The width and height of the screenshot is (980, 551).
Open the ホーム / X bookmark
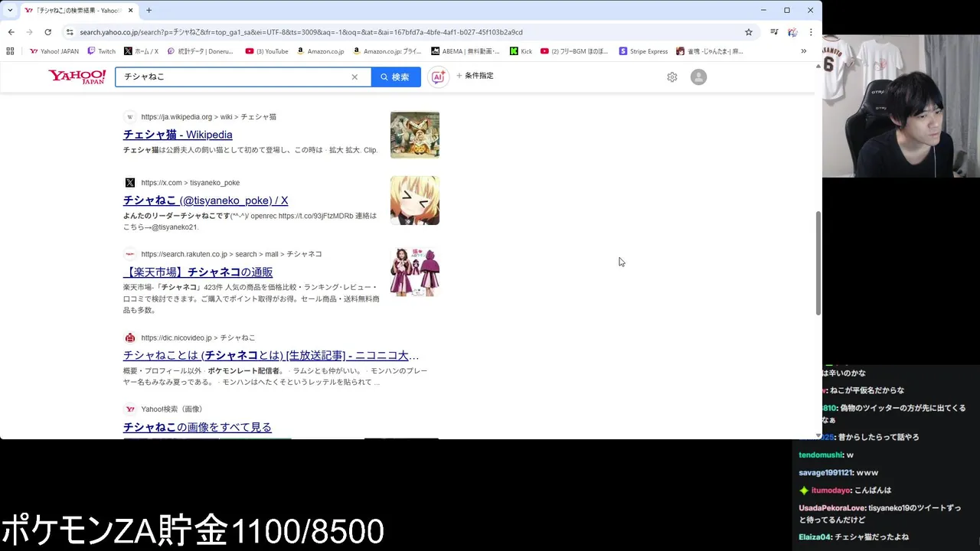pos(141,51)
